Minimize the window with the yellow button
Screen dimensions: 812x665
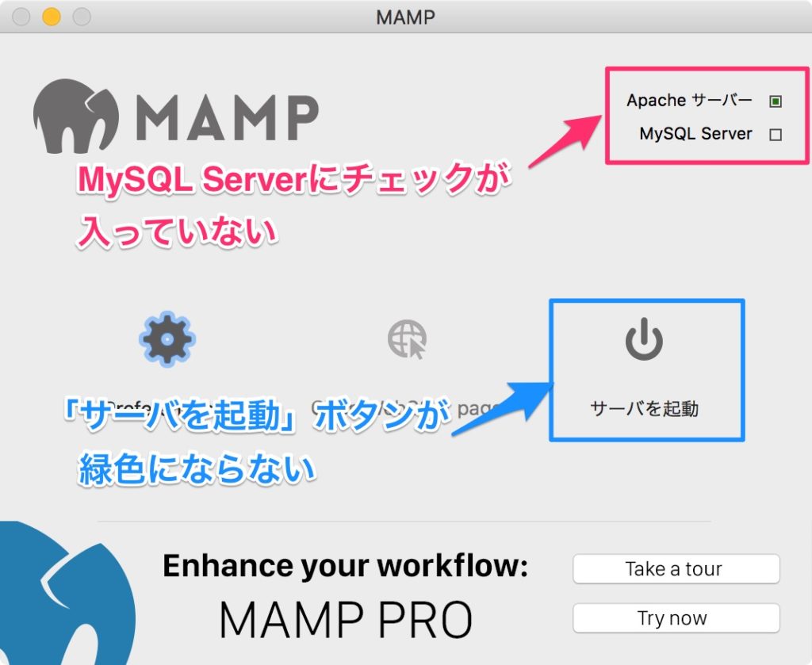[52, 17]
